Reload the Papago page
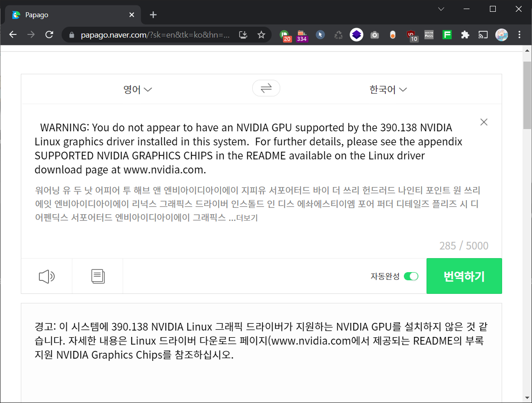 [49, 34]
